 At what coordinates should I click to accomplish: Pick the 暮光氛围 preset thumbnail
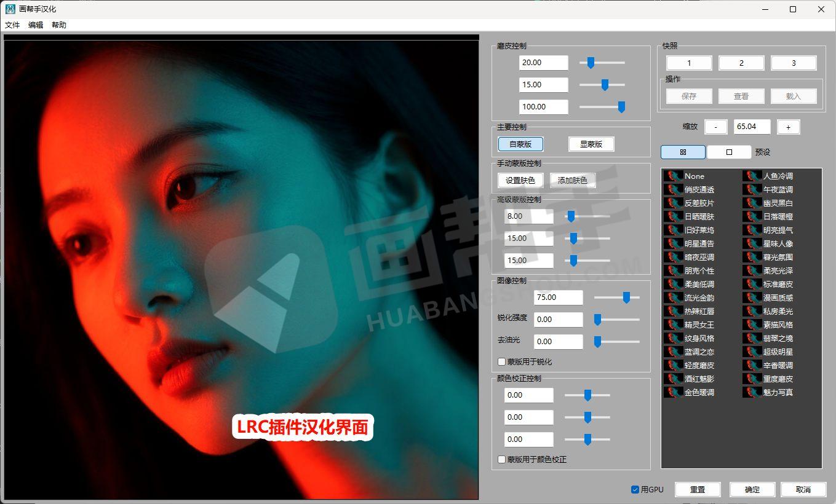coord(752,257)
